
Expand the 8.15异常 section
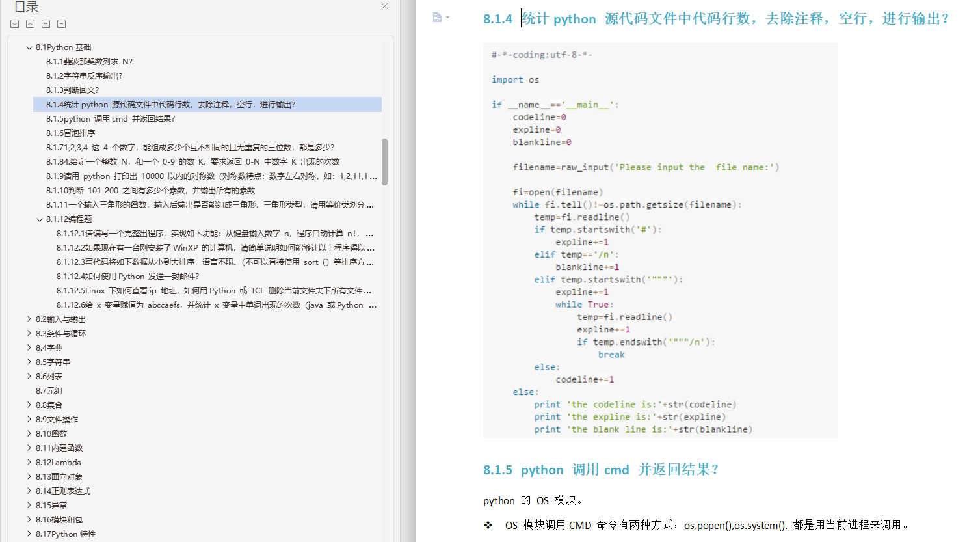(x=29, y=505)
